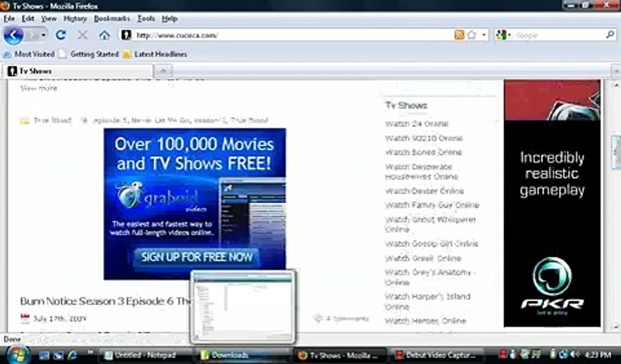Screen dimensions: 621x364
Task: Click the Forward navigation arrow button
Action: (x=31, y=35)
